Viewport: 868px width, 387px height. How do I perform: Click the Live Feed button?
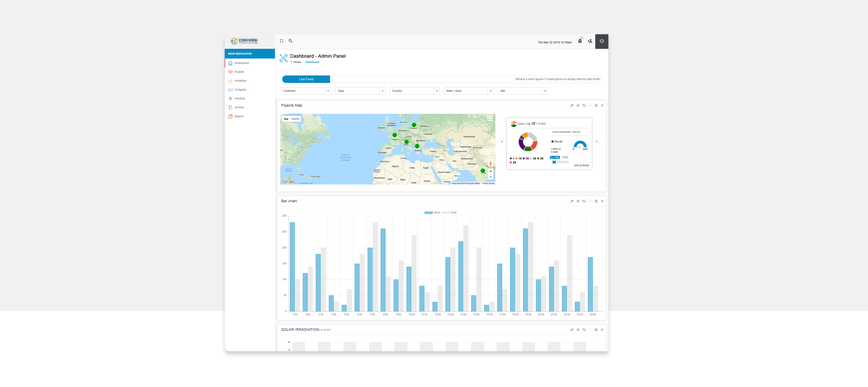(306, 79)
